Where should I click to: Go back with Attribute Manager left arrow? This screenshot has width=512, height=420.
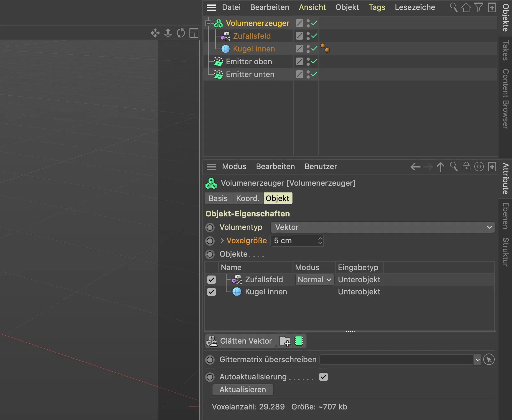click(x=415, y=167)
